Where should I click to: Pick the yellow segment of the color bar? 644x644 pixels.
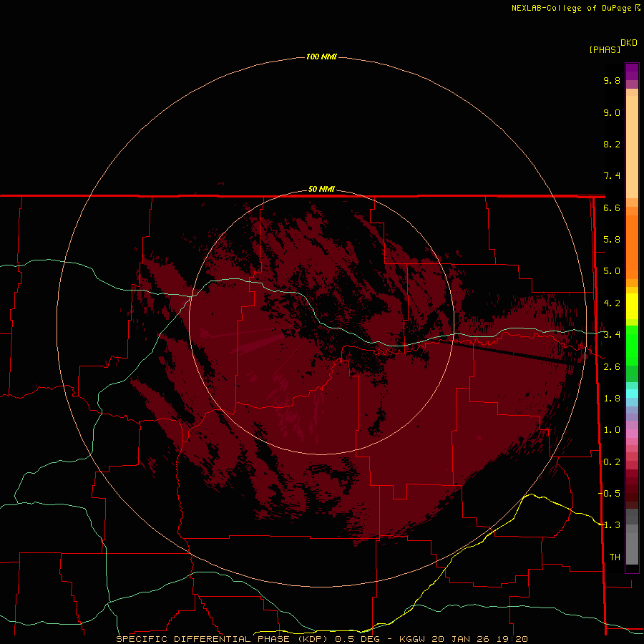632,306
